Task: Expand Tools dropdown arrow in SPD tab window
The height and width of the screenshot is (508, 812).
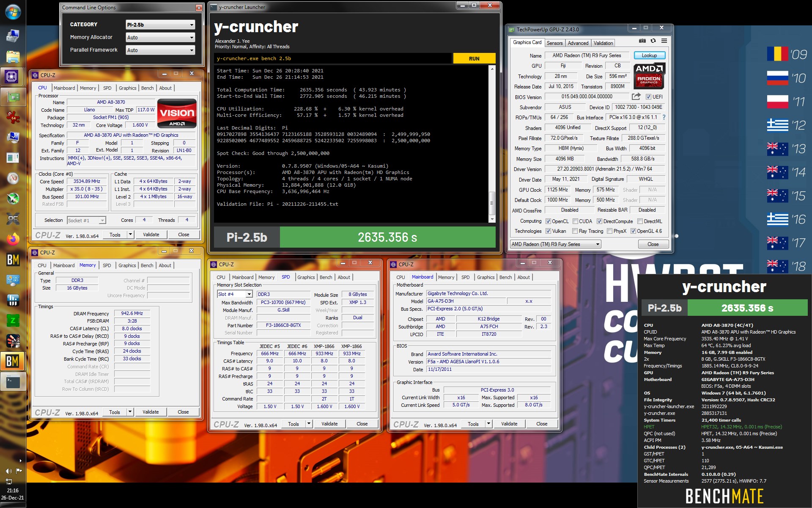Action: coord(309,424)
